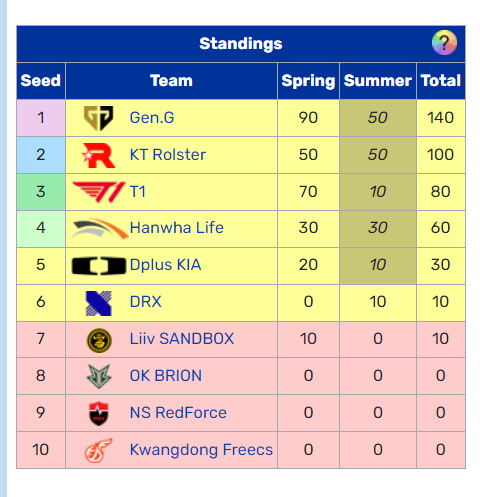Click the KT Rolster red logo
The width and height of the screenshot is (480, 497).
click(99, 155)
